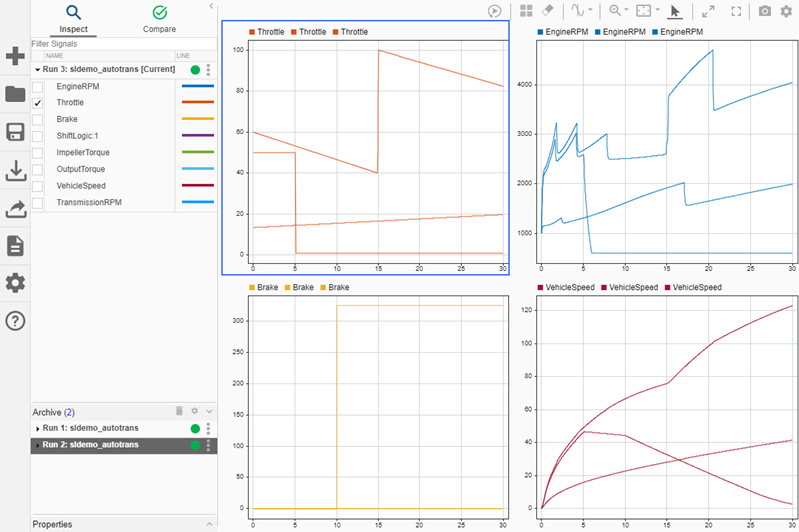Delete archived runs with the trash icon
The width and height of the screenshot is (799, 532).
pos(179,411)
